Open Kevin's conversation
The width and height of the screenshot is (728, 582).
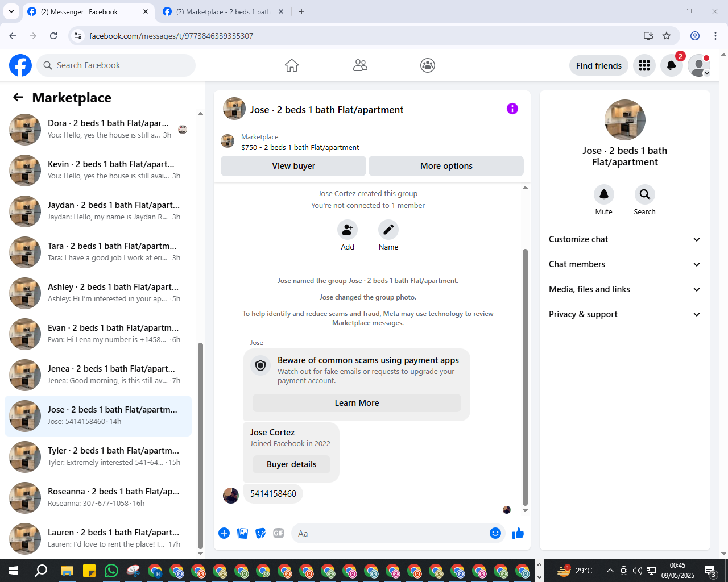98,171
